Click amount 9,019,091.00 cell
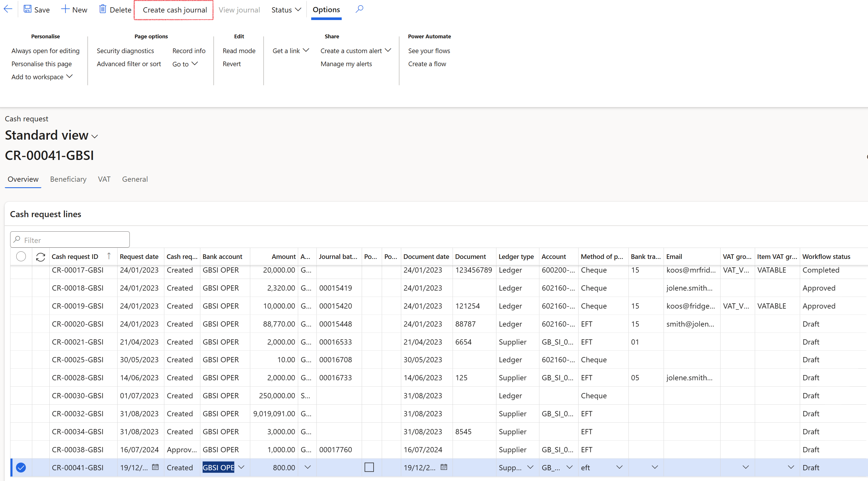The height and width of the screenshot is (481, 868). (x=274, y=413)
